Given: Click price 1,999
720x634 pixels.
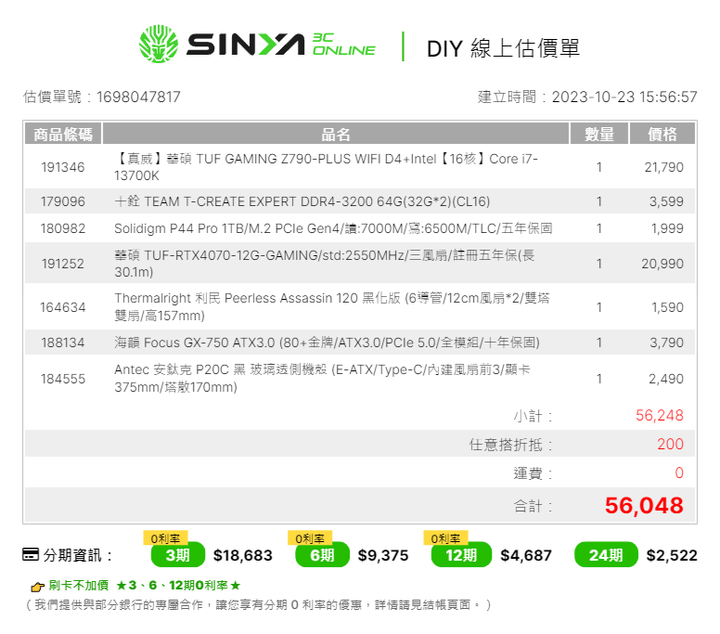Looking at the screenshot, I should pos(667,228).
